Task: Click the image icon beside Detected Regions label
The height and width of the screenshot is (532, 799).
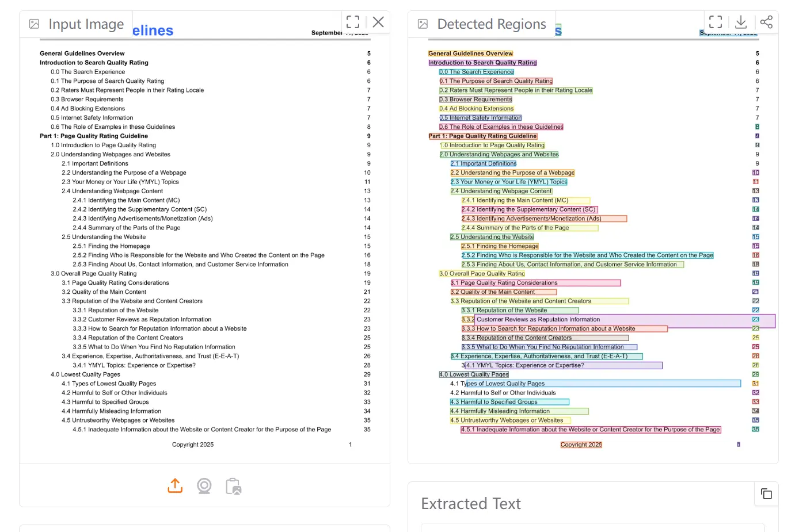Action: 423,24
